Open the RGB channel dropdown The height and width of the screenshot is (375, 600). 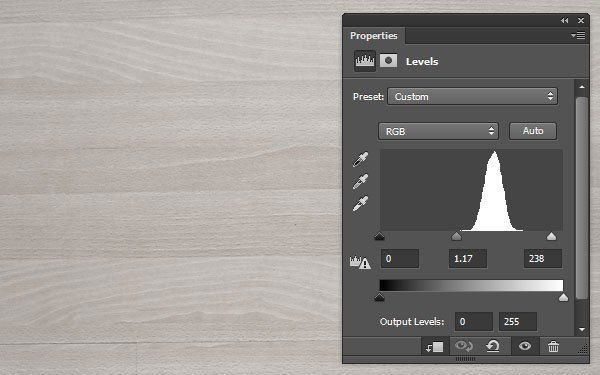(438, 131)
